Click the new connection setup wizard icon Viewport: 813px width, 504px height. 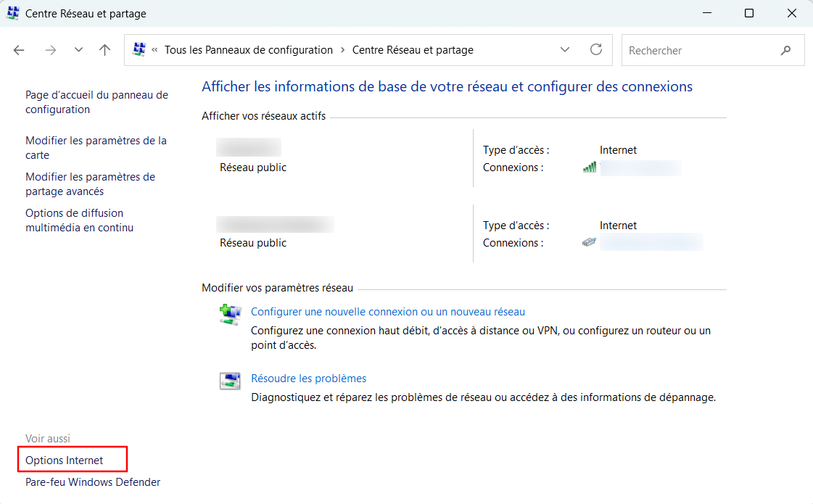pos(230,314)
